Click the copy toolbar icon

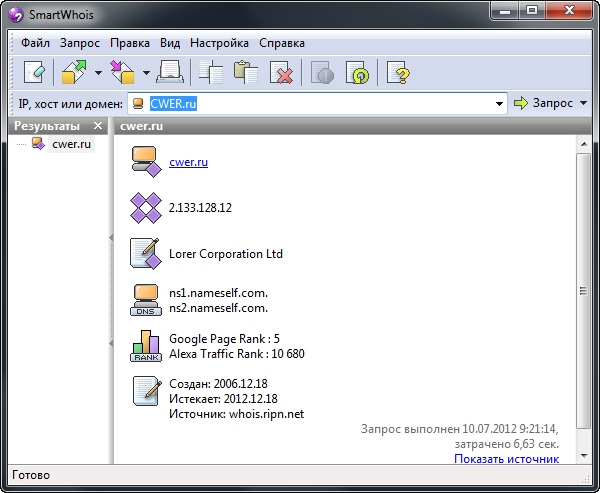click(x=211, y=72)
